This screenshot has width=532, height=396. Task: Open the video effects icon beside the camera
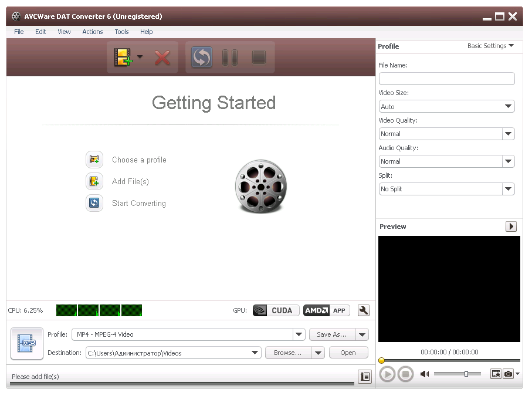pyautogui.click(x=496, y=374)
